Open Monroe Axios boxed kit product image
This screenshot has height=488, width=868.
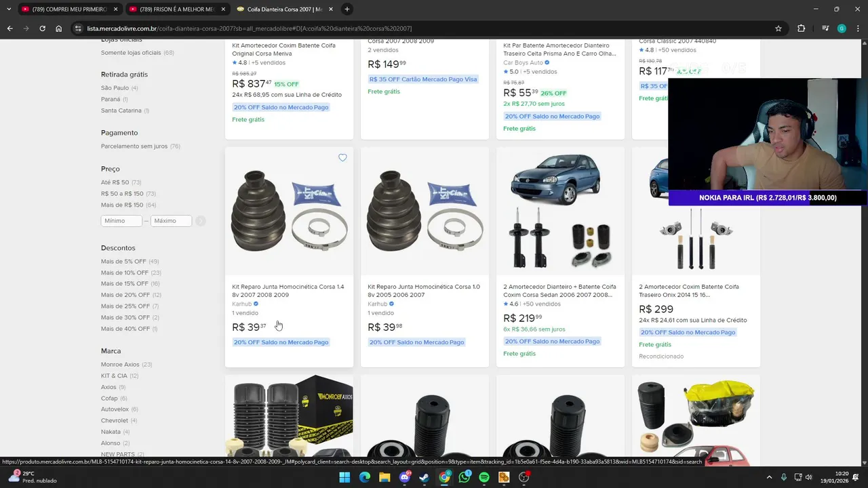pyautogui.click(x=290, y=417)
